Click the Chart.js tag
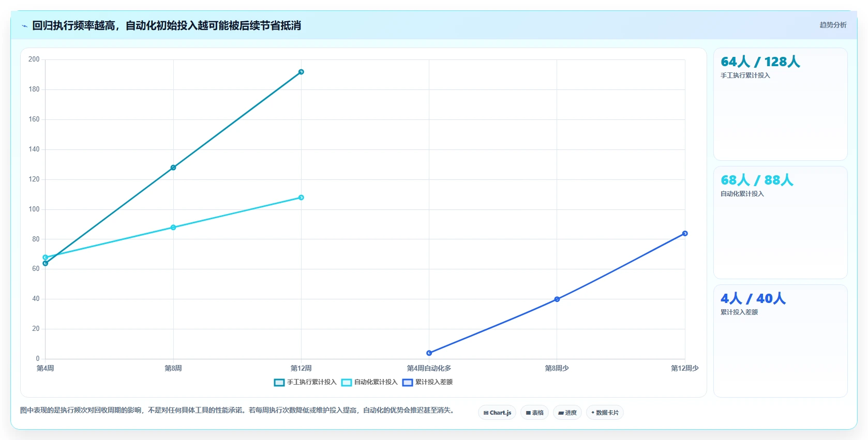 click(x=497, y=413)
